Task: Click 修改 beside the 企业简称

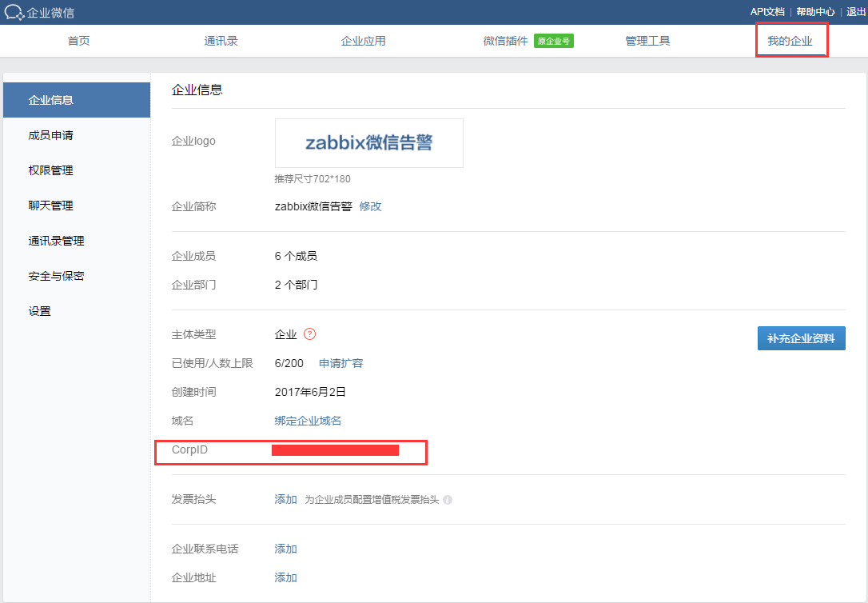Action: [370, 206]
